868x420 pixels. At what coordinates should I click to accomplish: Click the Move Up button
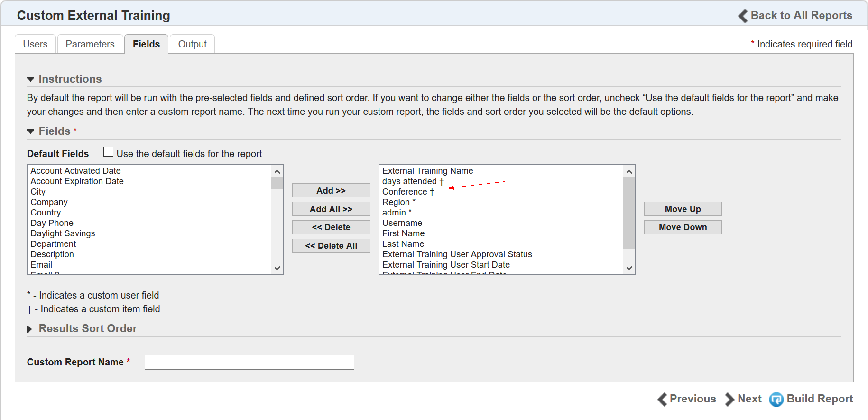683,209
